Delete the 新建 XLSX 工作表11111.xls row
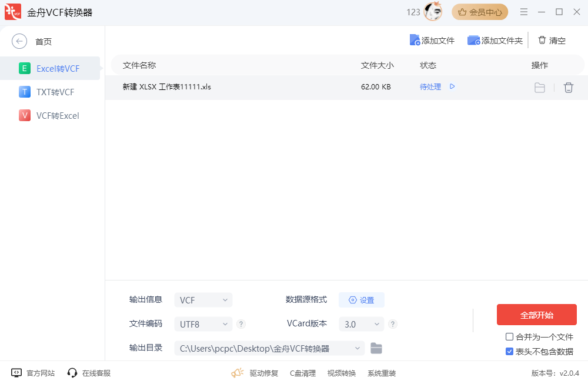Image resolution: width=588 pixels, height=384 pixels. [x=569, y=88]
